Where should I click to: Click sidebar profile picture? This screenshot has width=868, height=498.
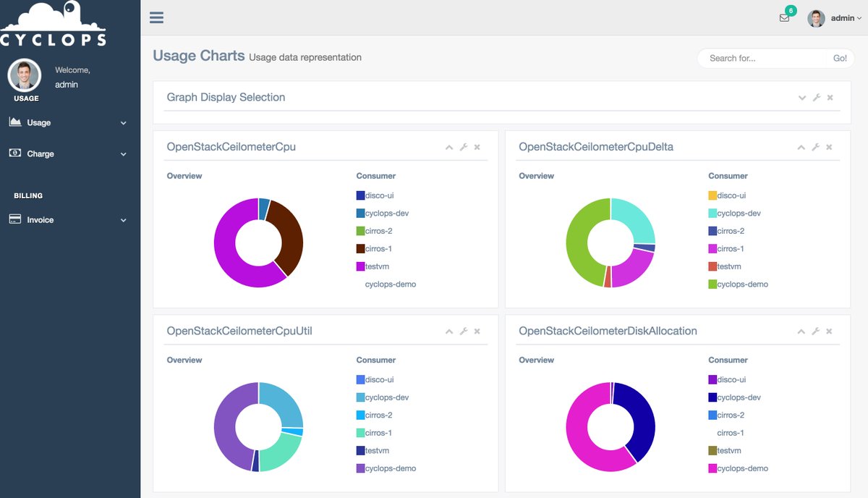click(x=25, y=75)
